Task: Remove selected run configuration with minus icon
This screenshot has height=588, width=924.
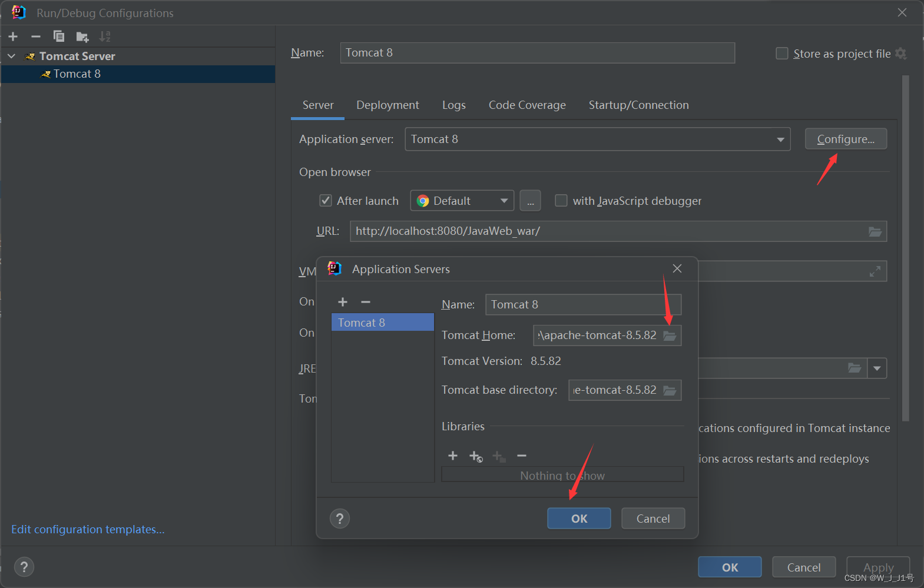Action: (x=36, y=36)
